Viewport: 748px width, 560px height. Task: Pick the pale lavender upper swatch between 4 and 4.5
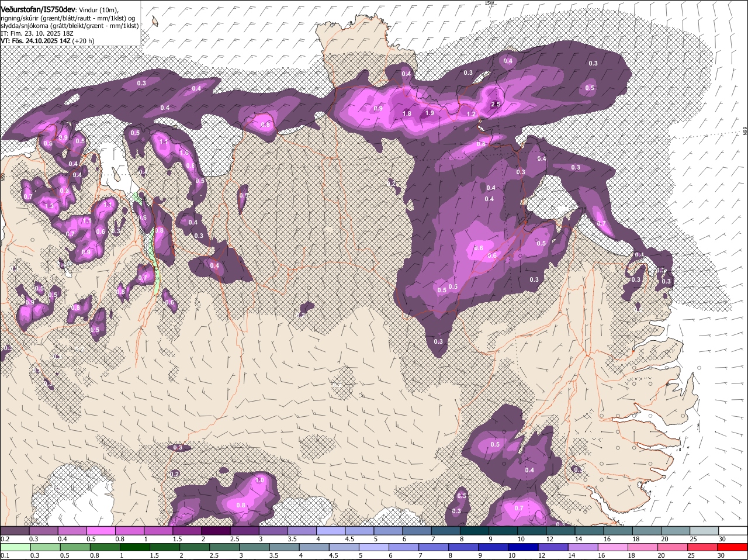pos(331,530)
